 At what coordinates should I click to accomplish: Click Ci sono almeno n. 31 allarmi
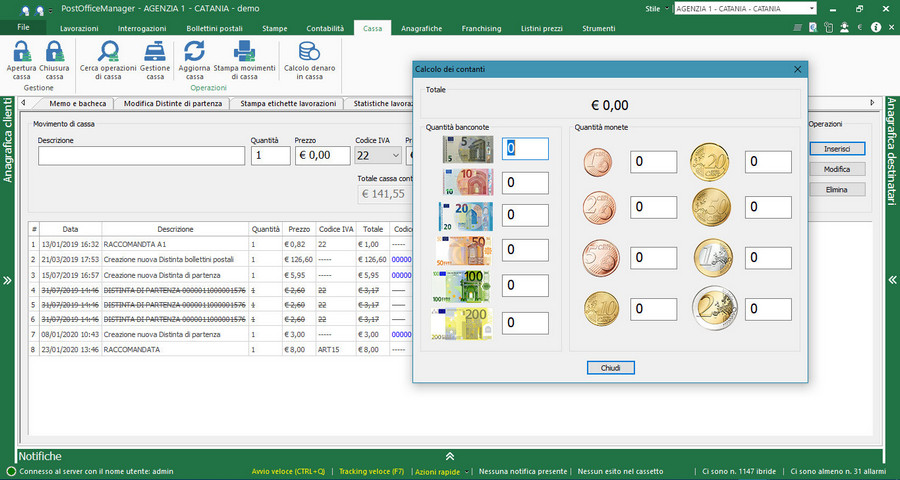(840, 471)
